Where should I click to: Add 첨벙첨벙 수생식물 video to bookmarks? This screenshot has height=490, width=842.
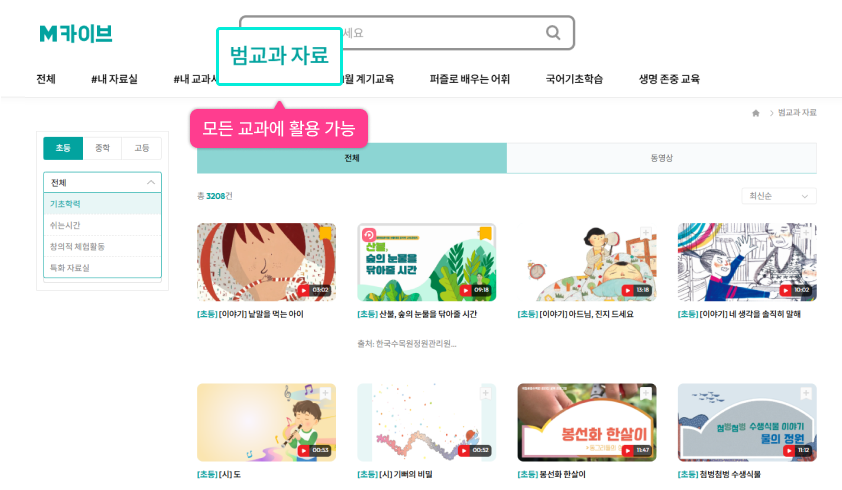(x=806, y=393)
